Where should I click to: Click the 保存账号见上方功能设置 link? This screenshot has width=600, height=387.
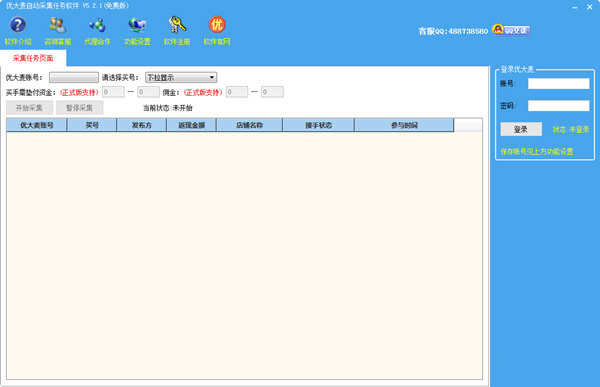coord(536,152)
